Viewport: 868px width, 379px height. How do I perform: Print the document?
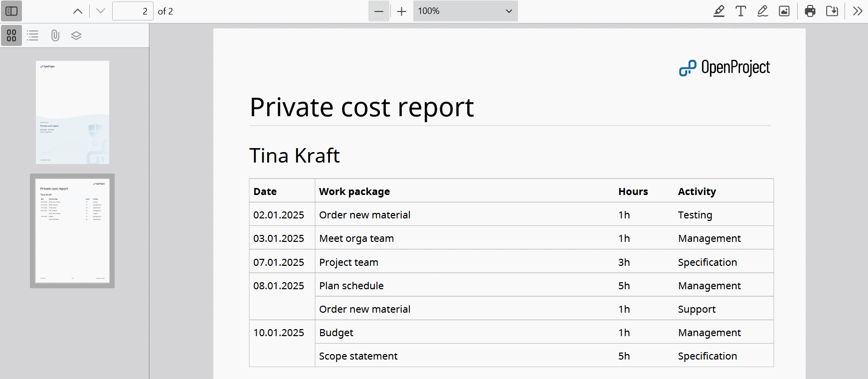tap(810, 11)
